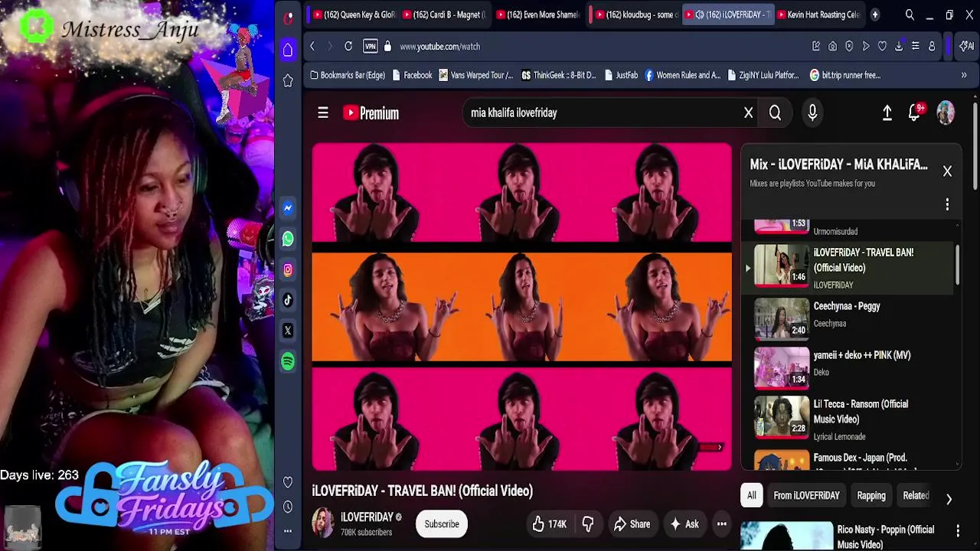
Task: Open Vans Warped Tour bookmark
Action: 475,75
